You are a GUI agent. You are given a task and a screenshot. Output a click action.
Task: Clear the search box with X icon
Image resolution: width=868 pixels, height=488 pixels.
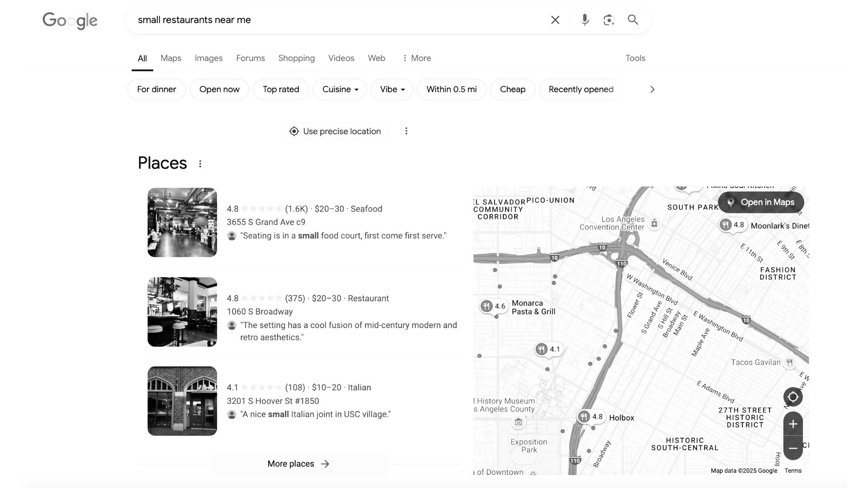[x=555, y=20]
